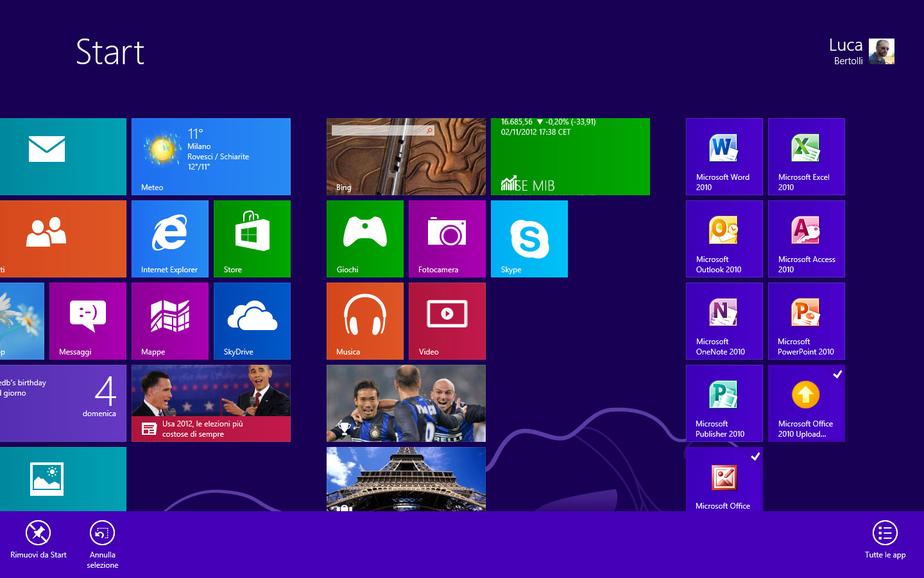Viewport: 924px width, 578px height.
Task: Open the FTSE MIB finance tile
Action: tap(570, 157)
